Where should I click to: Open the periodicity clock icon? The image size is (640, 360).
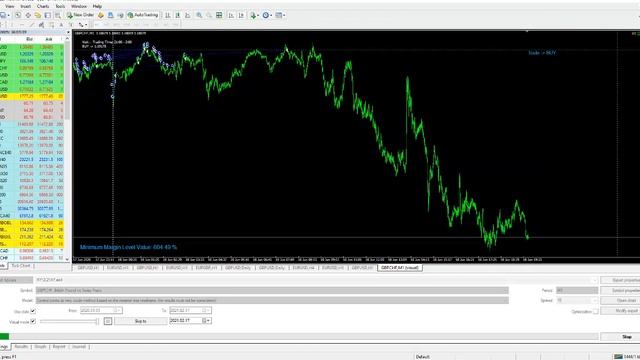[x=266, y=15]
